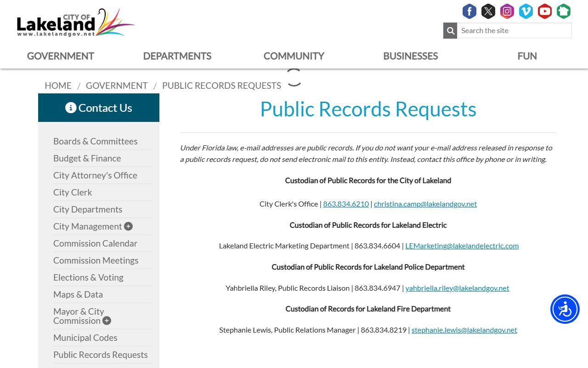Click the Public Records Requests page heading
This screenshot has width=588, height=368.
pyautogui.click(x=368, y=109)
